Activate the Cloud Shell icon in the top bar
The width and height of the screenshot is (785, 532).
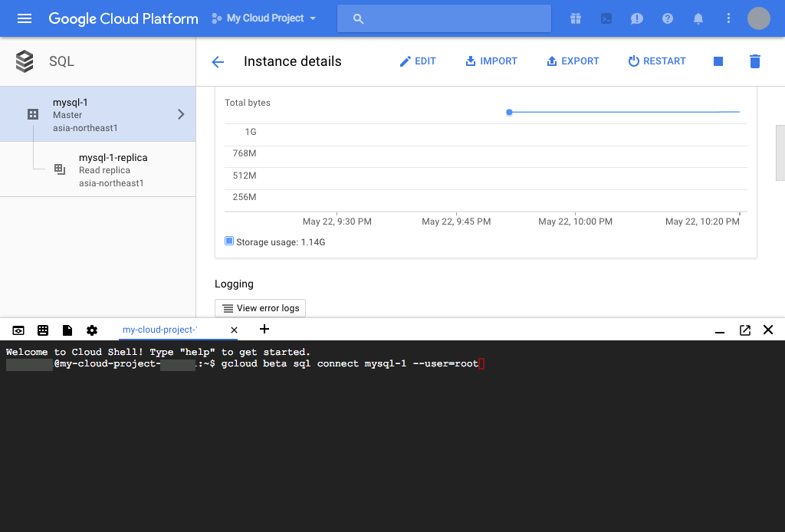(606, 18)
